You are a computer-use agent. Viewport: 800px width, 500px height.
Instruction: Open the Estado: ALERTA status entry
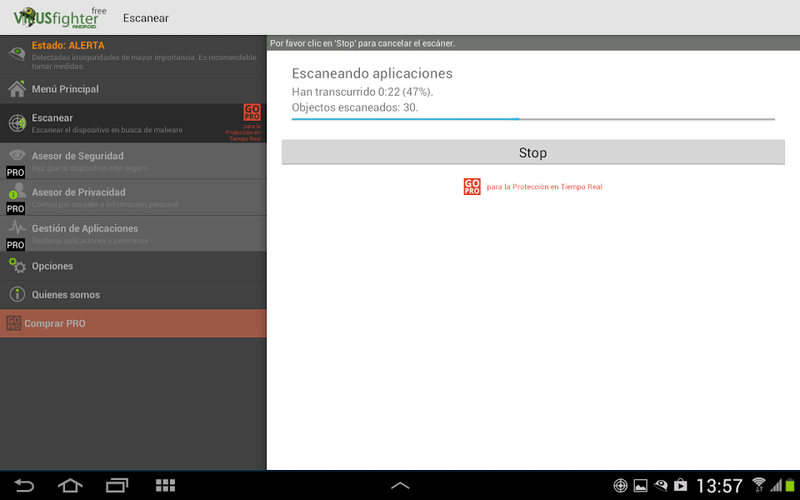[133, 55]
